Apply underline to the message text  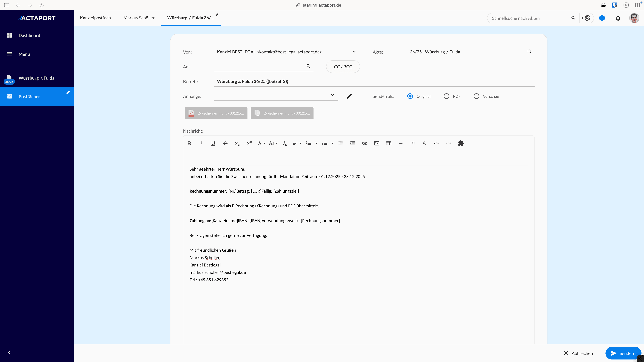[x=213, y=143]
